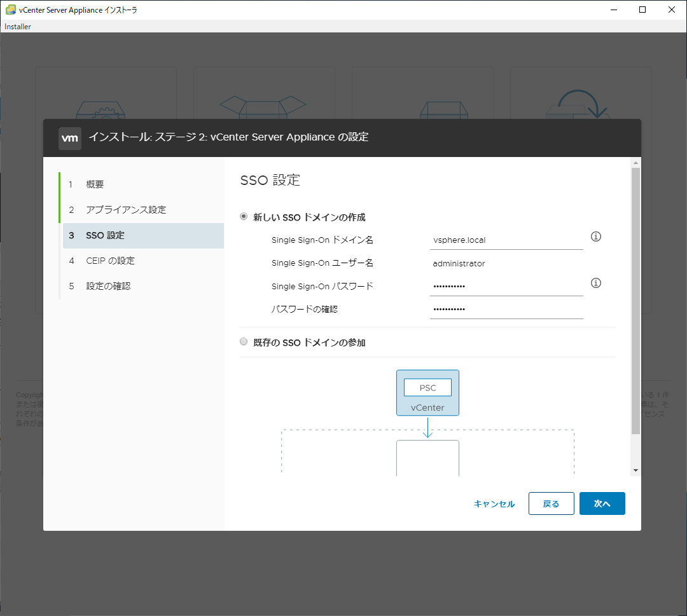Click the administrator username text
This screenshot has width=687, height=616.
pyautogui.click(x=459, y=264)
